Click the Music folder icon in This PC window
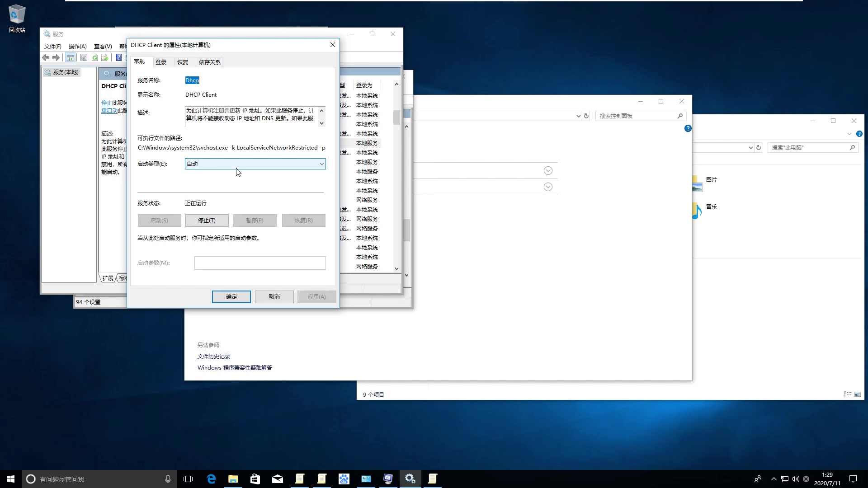868x488 pixels. 697,211
